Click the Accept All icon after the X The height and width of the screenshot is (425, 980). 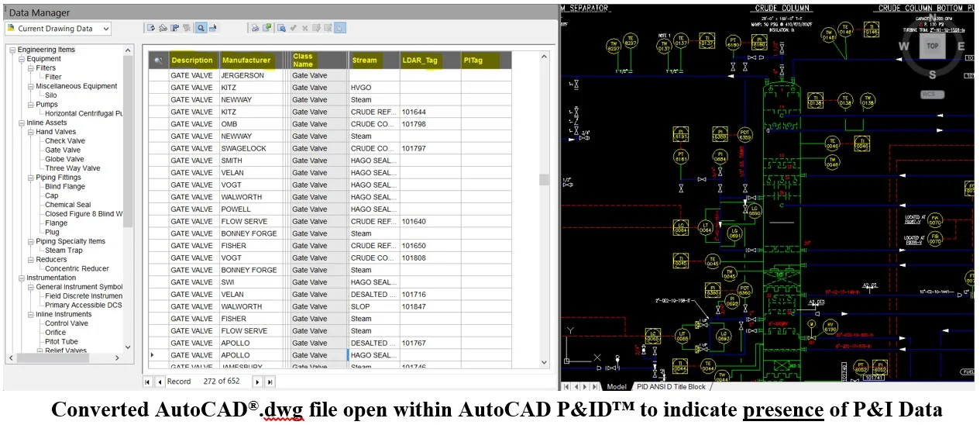[316, 28]
